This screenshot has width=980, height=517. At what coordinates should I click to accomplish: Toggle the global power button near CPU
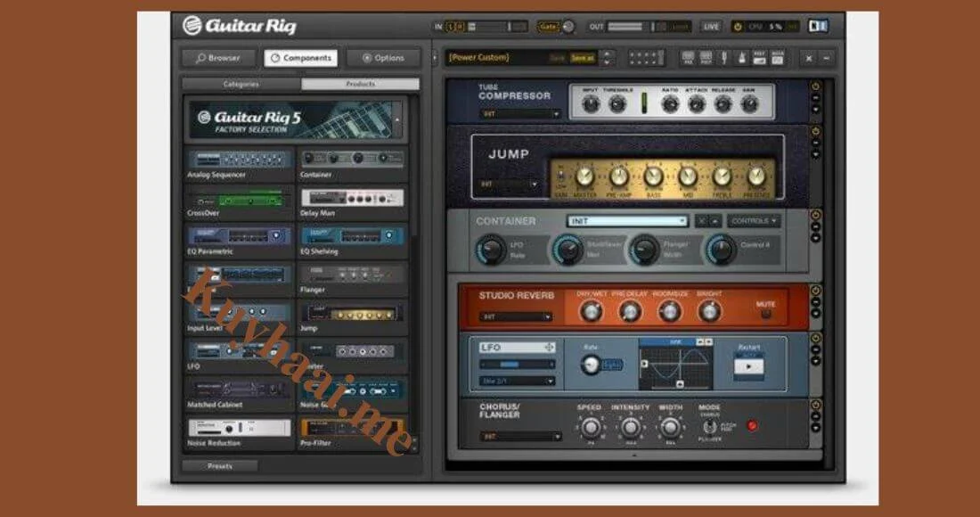738,26
